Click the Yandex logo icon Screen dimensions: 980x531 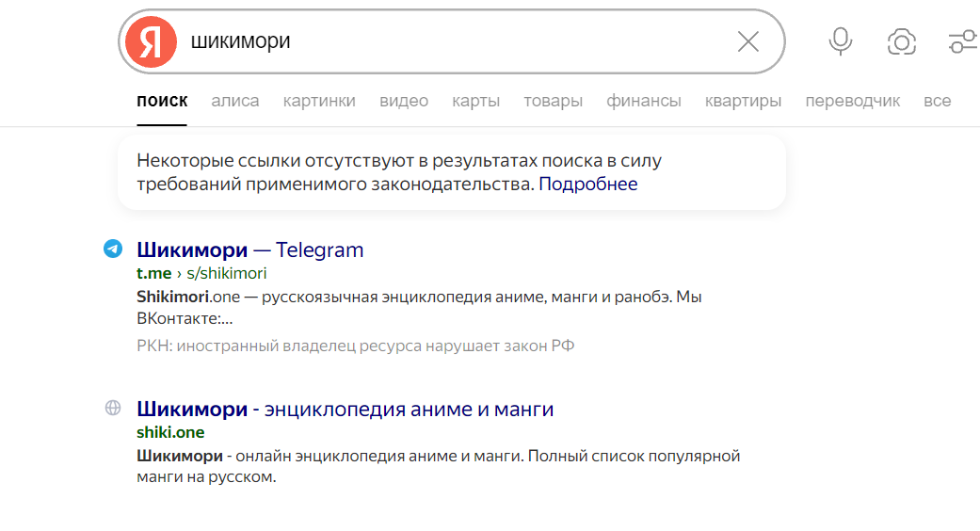click(151, 42)
